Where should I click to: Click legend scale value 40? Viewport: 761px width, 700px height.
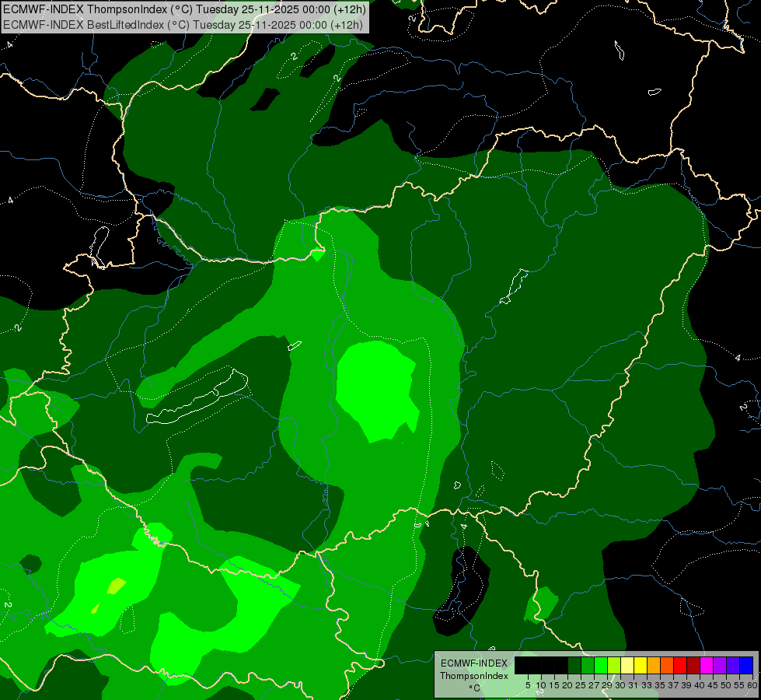click(x=700, y=685)
